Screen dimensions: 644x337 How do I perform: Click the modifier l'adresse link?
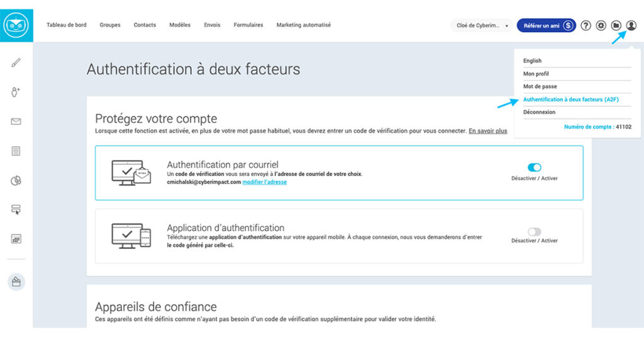click(265, 182)
